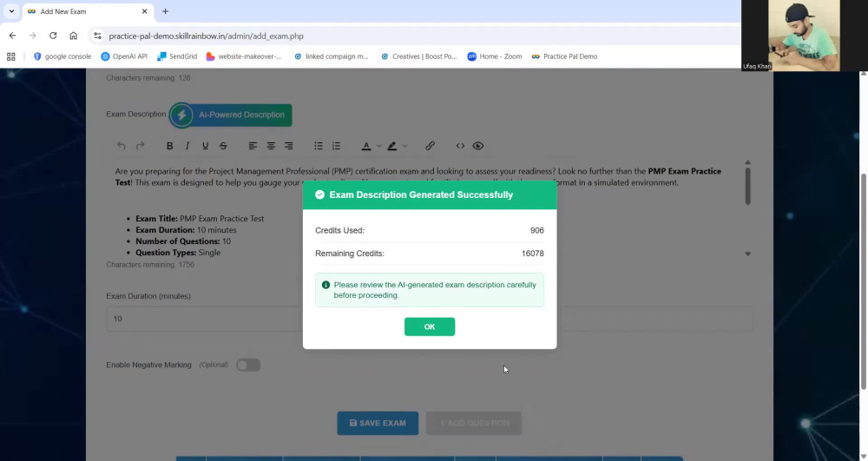Click the undo icon in editor toolbar
Image resolution: width=868 pixels, height=461 pixels.
pyautogui.click(x=122, y=146)
